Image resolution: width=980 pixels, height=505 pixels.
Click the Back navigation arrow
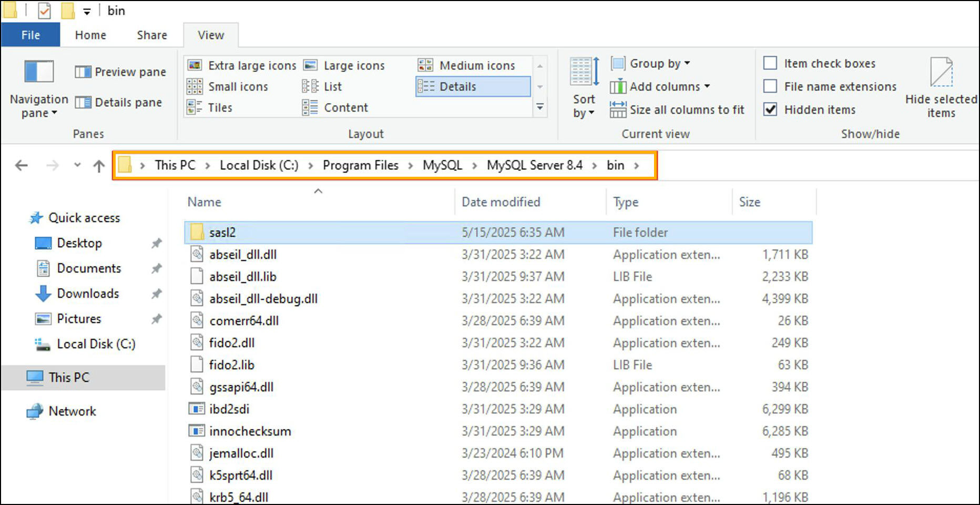tap(22, 166)
